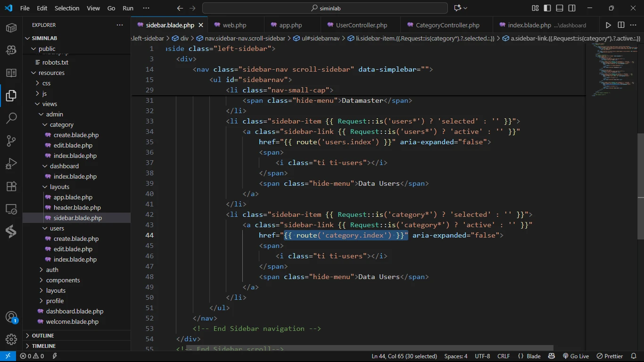Image resolution: width=644 pixels, height=362 pixels.
Task: Click the Run play icon in editor toolbar
Action: pos(608,25)
